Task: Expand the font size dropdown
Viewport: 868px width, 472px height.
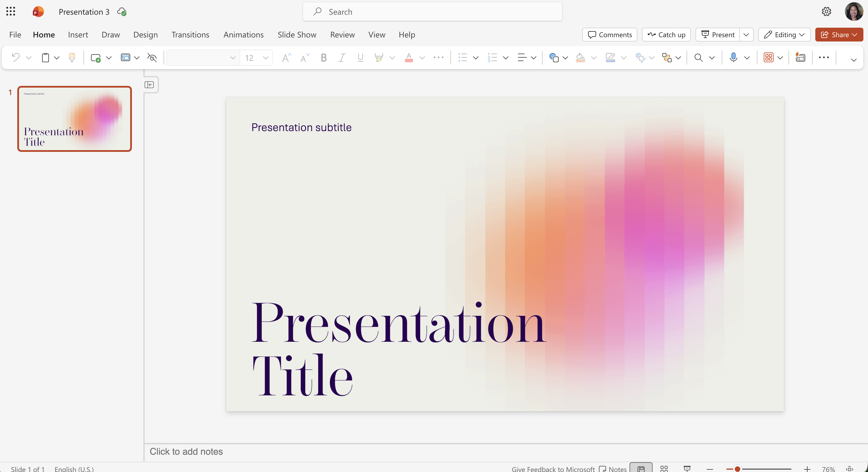Action: (266, 58)
